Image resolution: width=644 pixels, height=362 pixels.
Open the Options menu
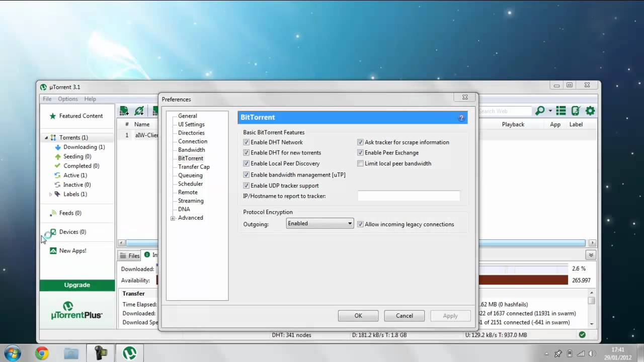pos(68,99)
